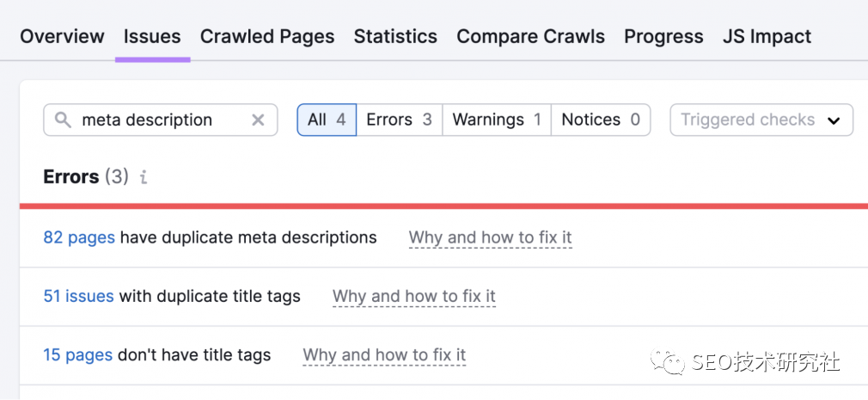Filter issues by Warnings

pyautogui.click(x=496, y=120)
